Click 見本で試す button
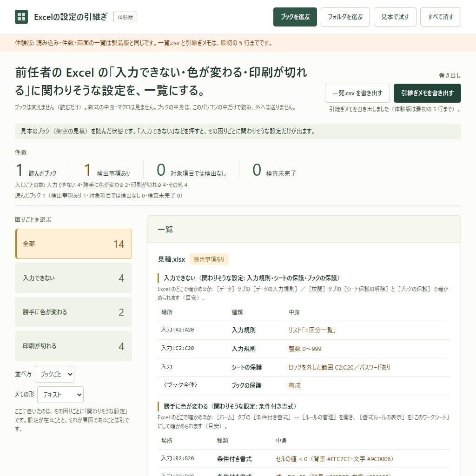476x476 pixels. (x=395, y=17)
